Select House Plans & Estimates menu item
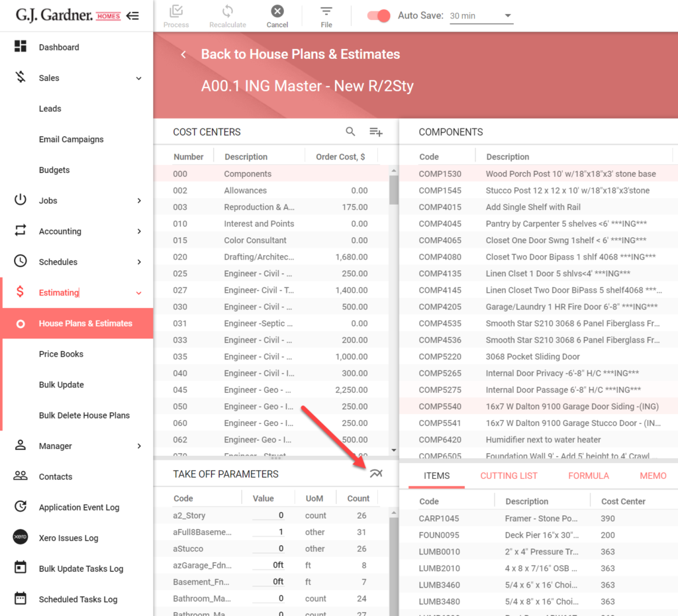Screen dimensions: 678x616 coord(78,323)
